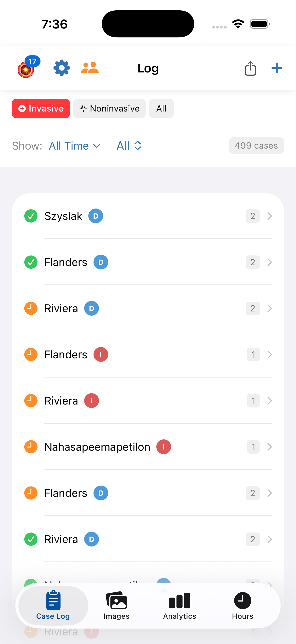Open the All sort picker
296x644 pixels.
coord(129,146)
